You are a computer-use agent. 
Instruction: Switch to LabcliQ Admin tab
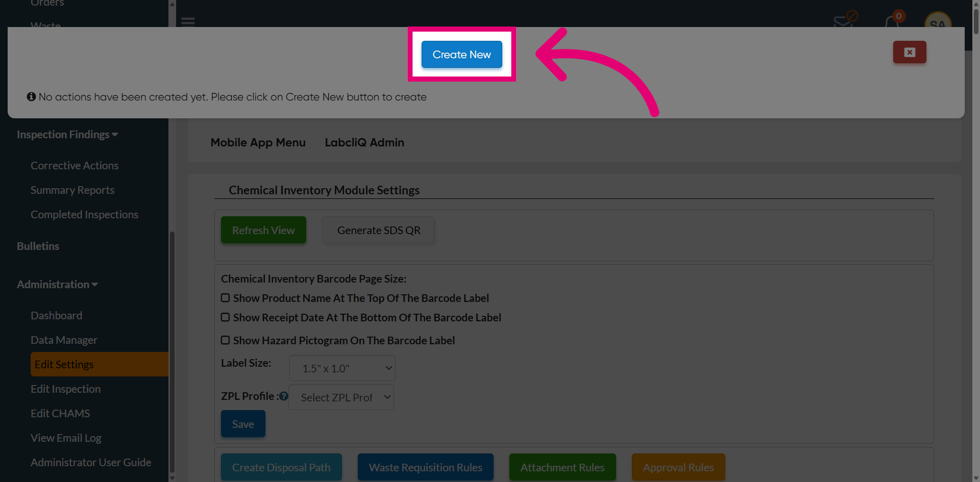364,142
